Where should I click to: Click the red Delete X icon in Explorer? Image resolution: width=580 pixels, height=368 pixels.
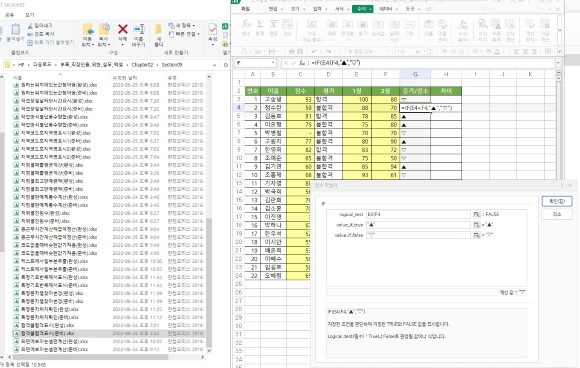[x=122, y=29]
